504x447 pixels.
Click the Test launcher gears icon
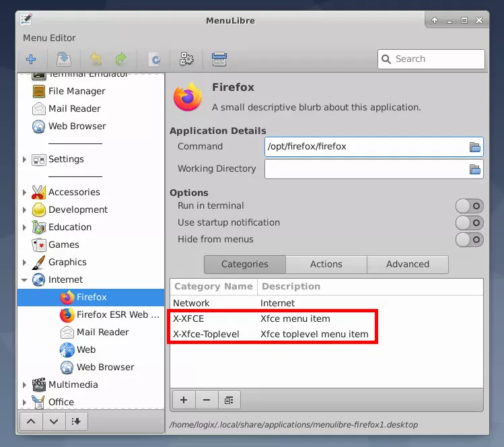coord(186,59)
